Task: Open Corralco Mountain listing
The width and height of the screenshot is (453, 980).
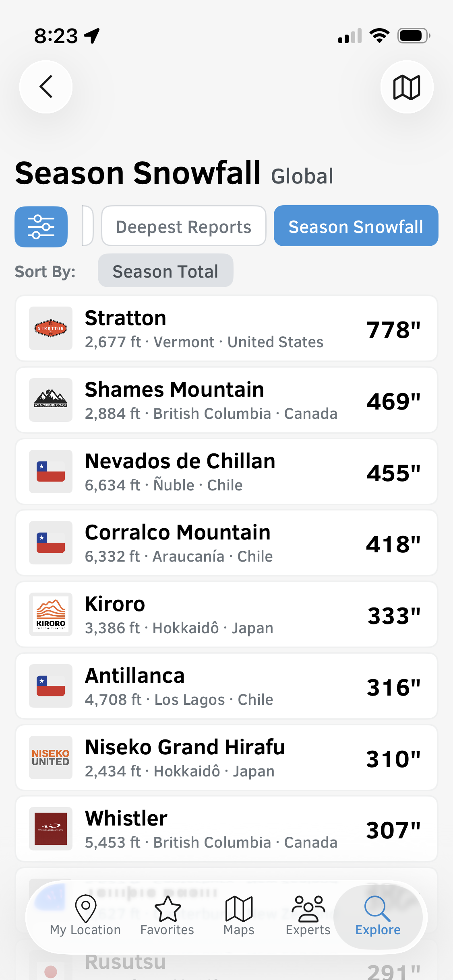Action: tap(226, 543)
